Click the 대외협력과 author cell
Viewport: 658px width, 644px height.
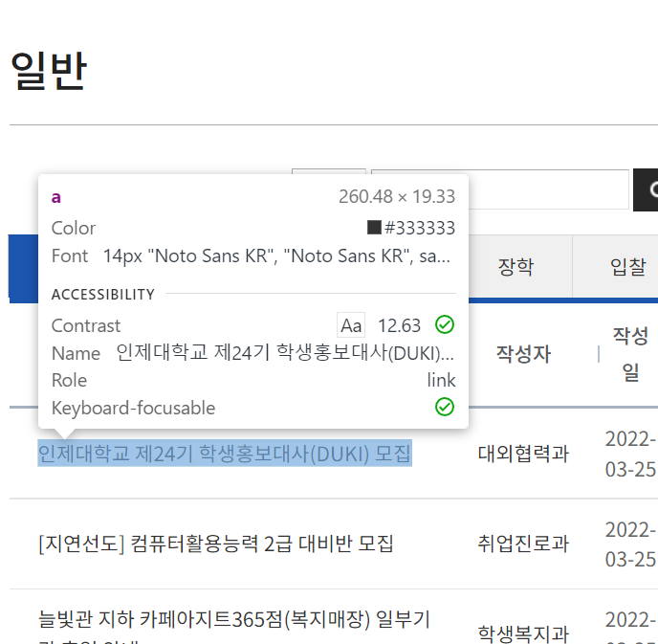tap(523, 454)
